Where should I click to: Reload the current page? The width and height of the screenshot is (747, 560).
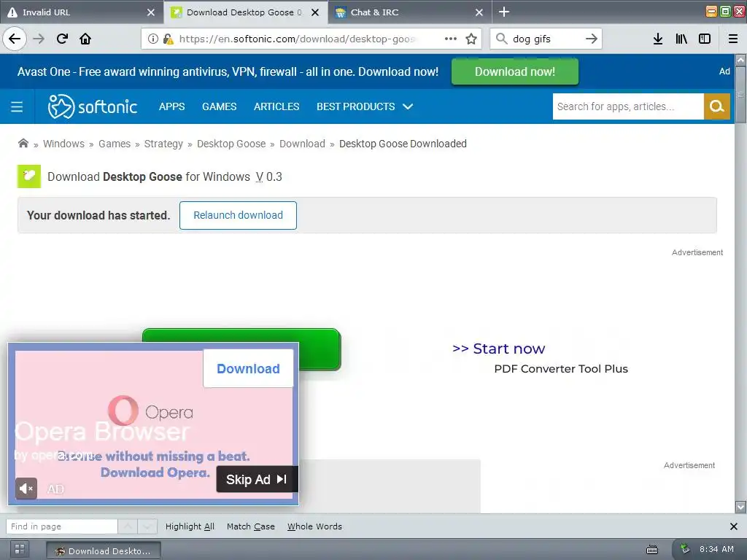[62, 39]
